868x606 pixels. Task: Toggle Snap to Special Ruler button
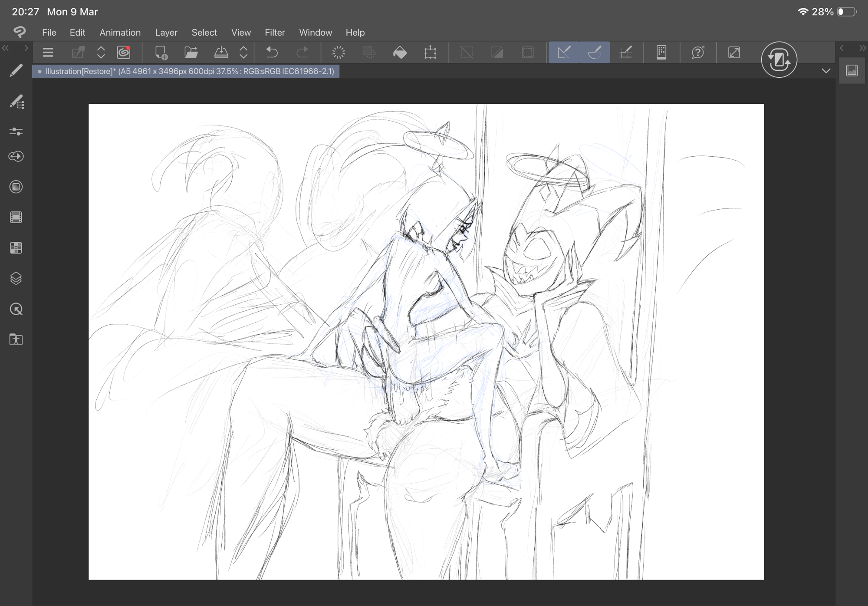[x=595, y=53]
